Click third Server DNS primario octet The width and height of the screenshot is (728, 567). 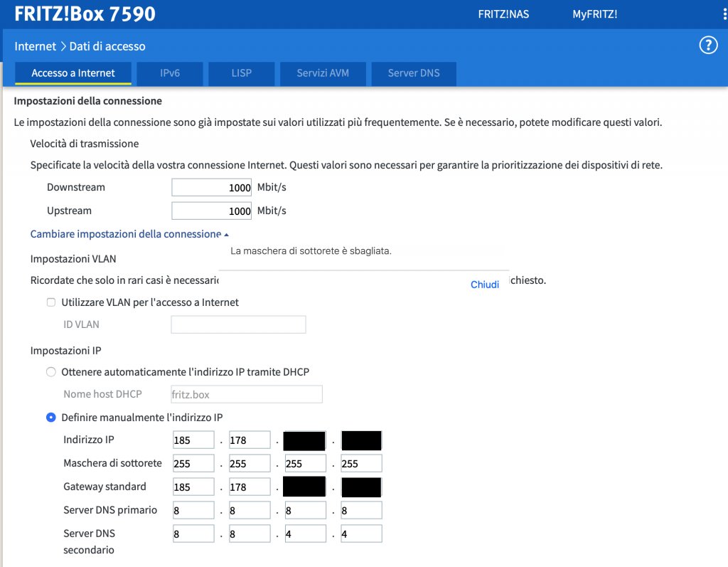[306, 510]
